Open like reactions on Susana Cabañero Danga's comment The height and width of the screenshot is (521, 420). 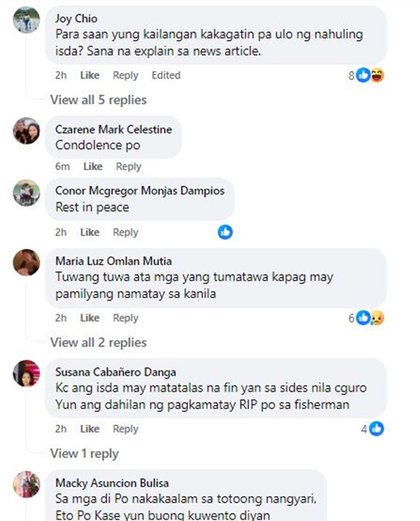pos(372,429)
